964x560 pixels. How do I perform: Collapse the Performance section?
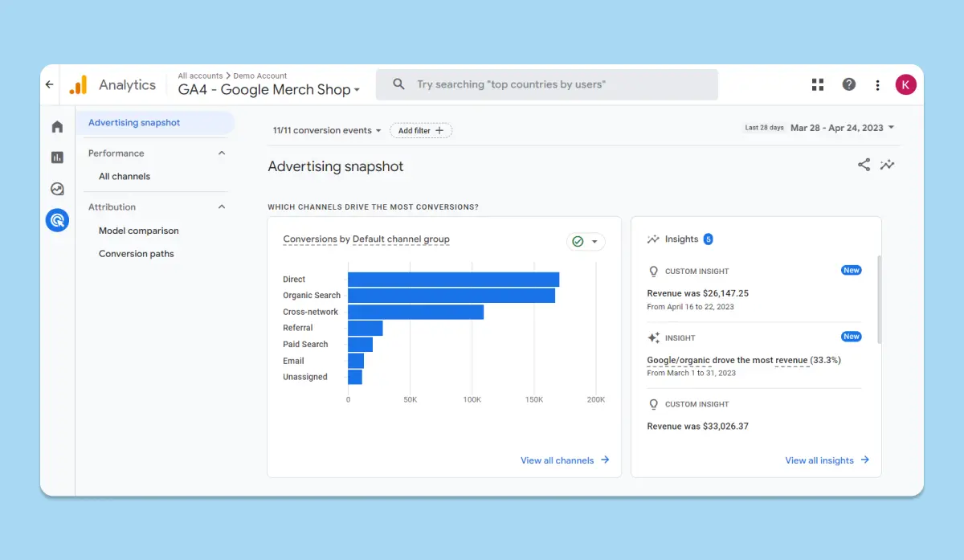coord(223,153)
